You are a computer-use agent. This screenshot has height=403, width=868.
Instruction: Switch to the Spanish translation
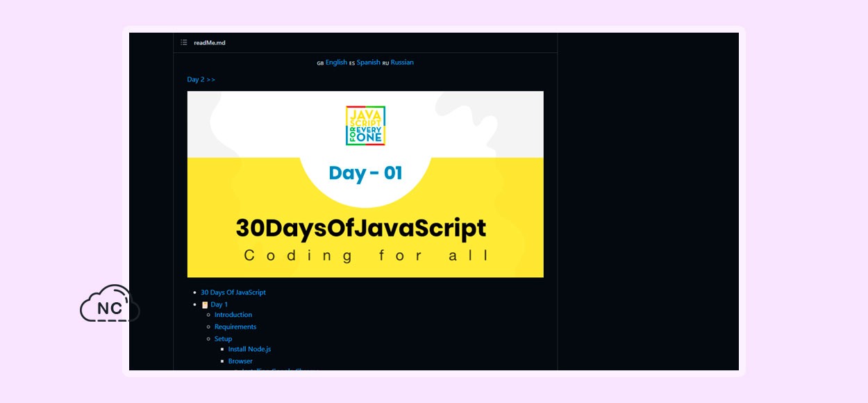[368, 63]
